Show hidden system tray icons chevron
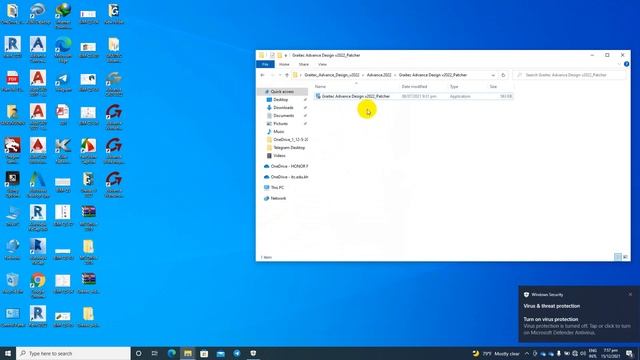 [x=527, y=353]
